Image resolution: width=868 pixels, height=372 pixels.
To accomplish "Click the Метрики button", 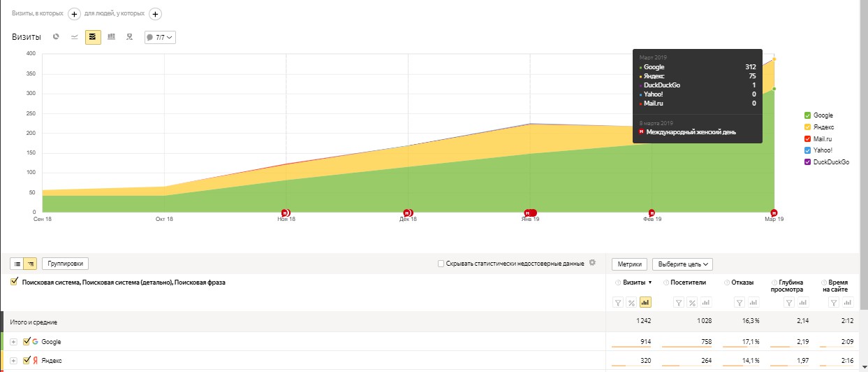I will [629, 264].
